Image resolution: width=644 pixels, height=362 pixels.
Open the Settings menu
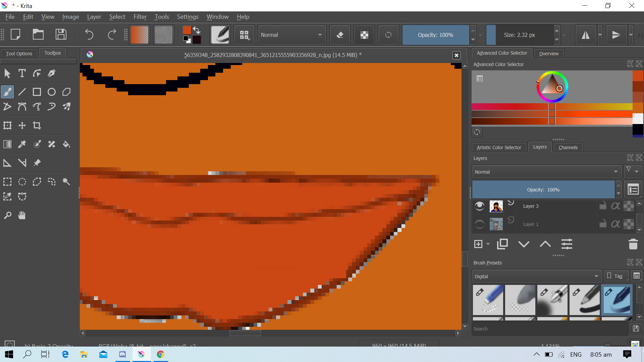(187, 17)
